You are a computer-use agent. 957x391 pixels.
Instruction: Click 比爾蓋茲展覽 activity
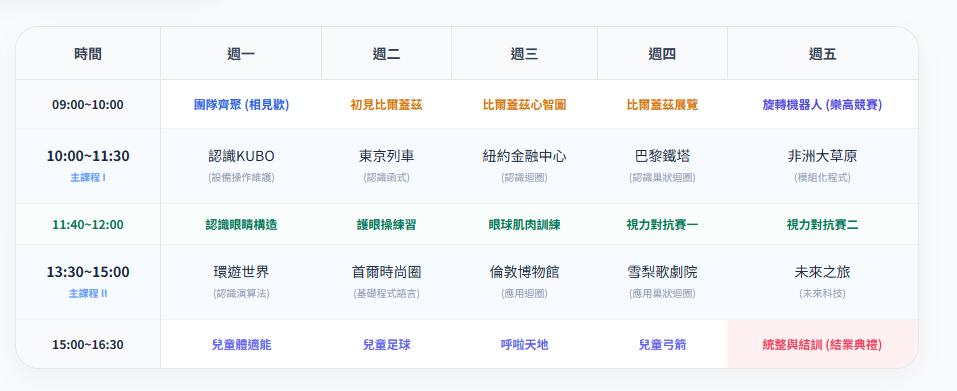coord(662,105)
